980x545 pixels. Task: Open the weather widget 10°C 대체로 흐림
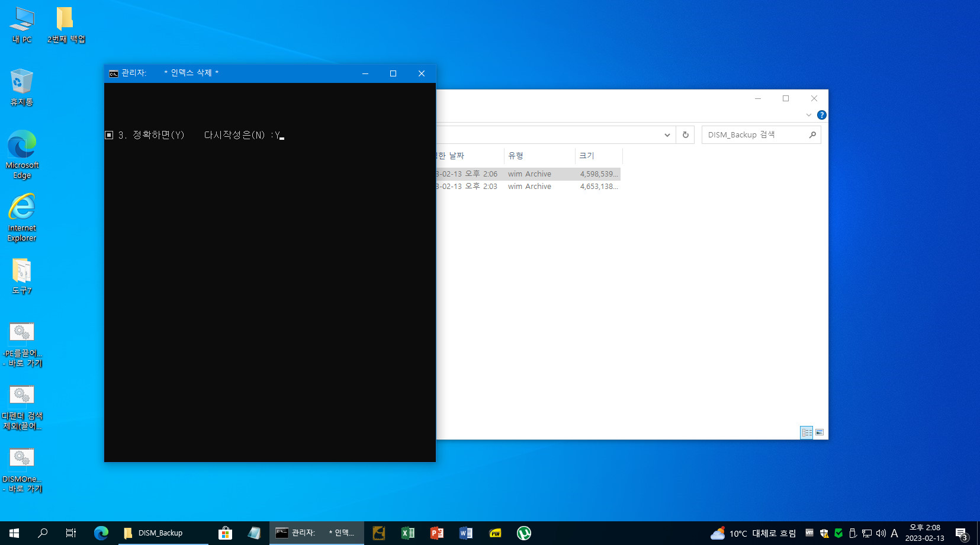click(753, 533)
